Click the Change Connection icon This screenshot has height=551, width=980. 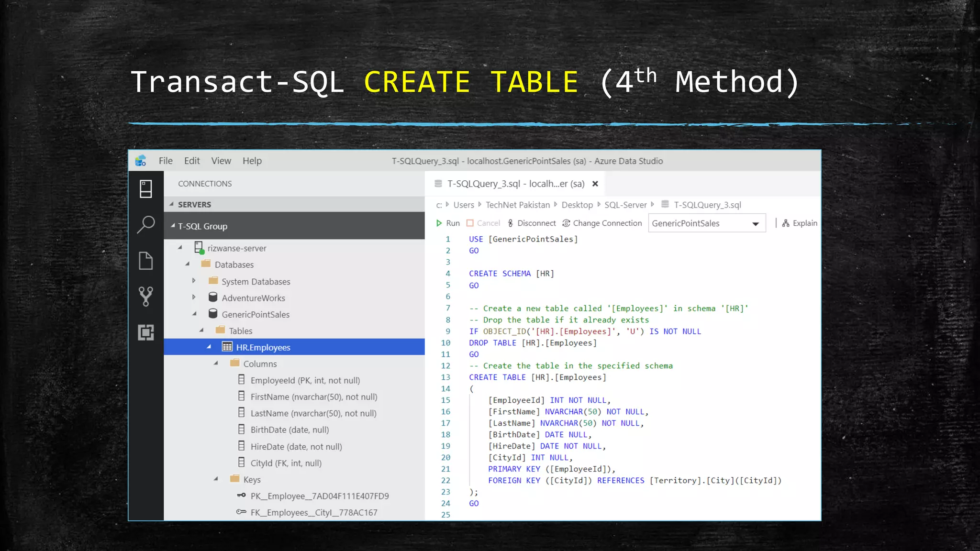tap(566, 223)
